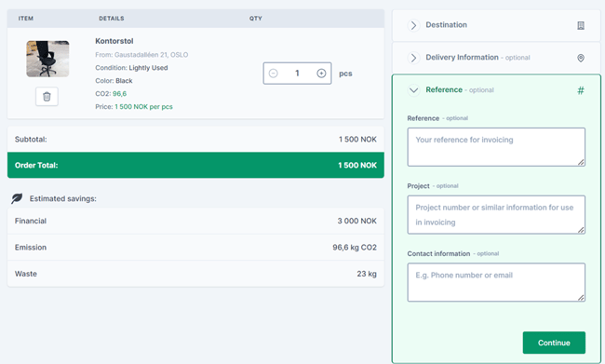Viewport: 605px width, 364px height.
Task: Delete the Kontorstol item with trash icon
Action: 47,97
